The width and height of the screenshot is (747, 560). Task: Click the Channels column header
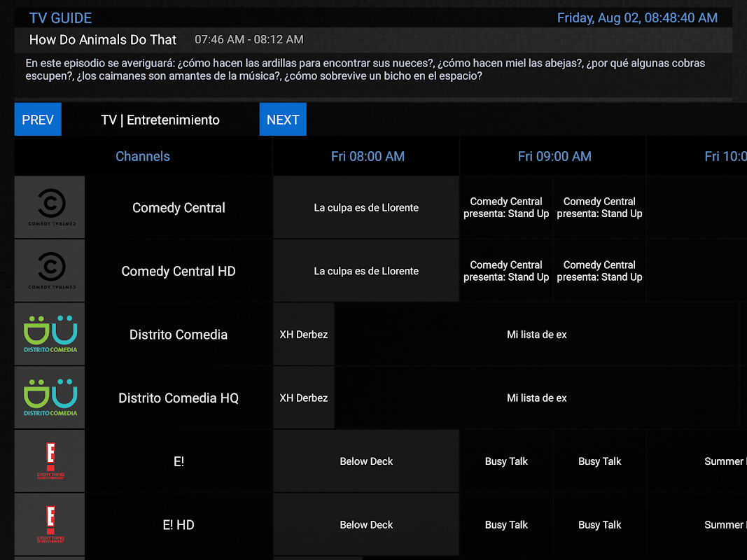coord(143,156)
